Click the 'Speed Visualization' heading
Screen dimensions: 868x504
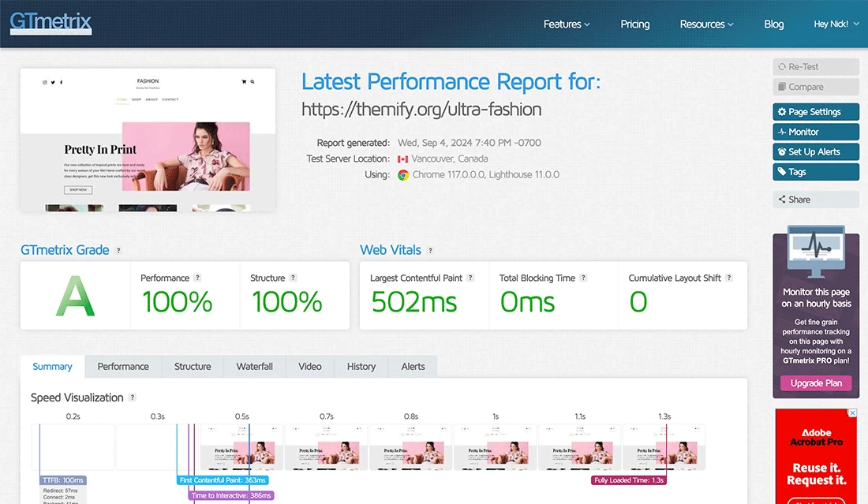77,398
